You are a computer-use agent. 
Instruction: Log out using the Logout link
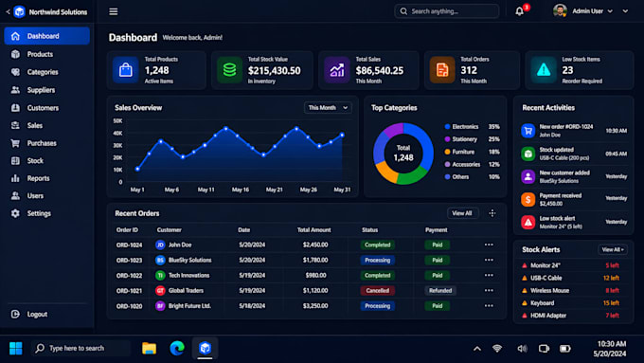(x=28, y=314)
